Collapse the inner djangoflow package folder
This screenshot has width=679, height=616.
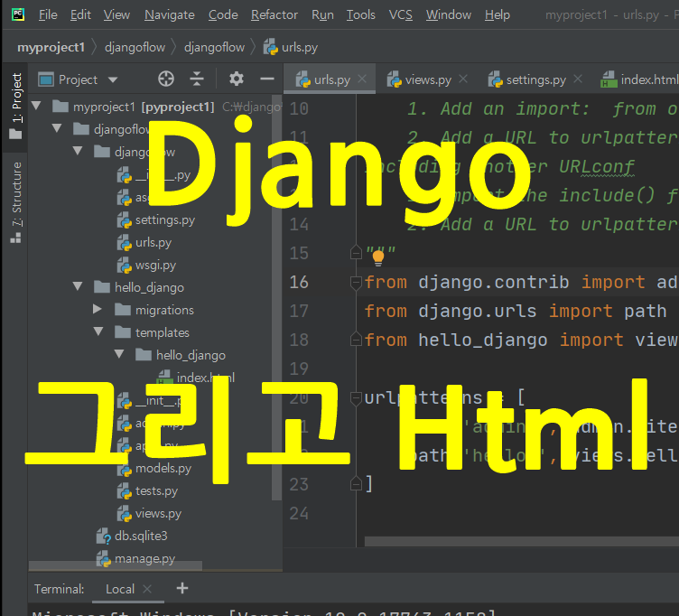point(78,150)
